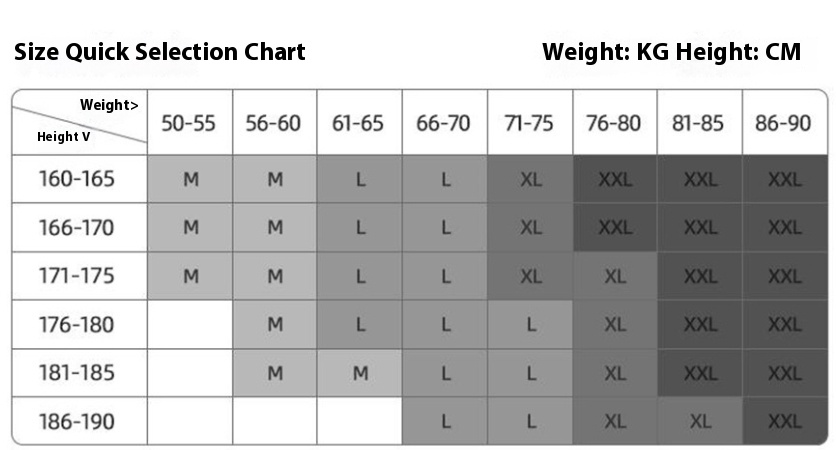
Task: Click XL cell for 166-170 height, 71-75 weight
Action: click(531, 228)
